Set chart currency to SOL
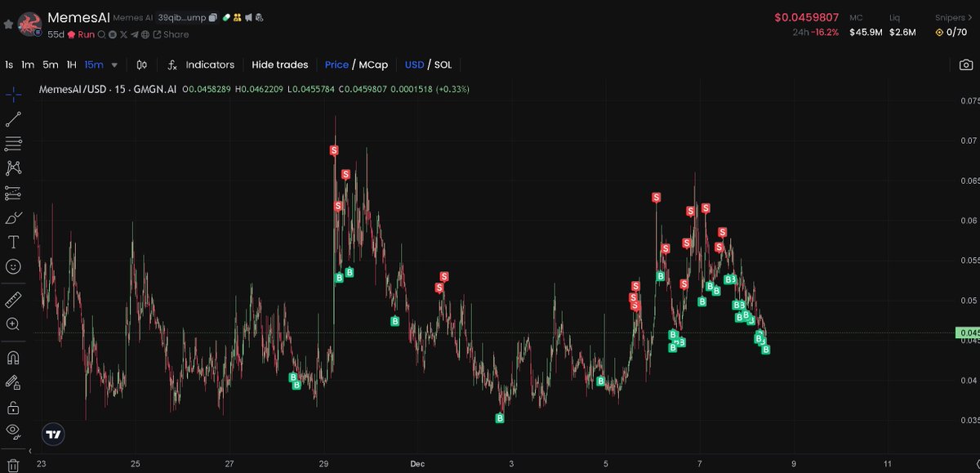980x473 pixels. pos(443,65)
